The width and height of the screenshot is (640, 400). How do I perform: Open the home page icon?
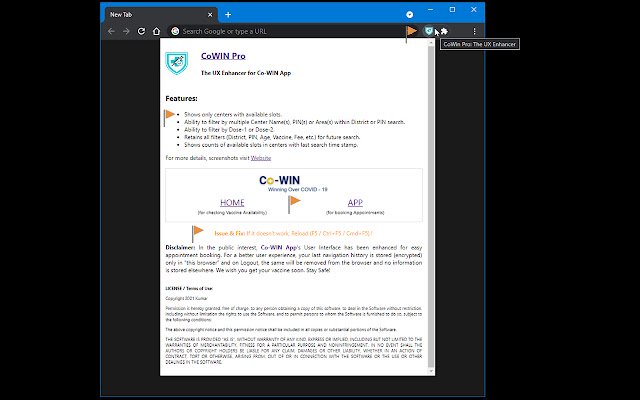tap(156, 31)
